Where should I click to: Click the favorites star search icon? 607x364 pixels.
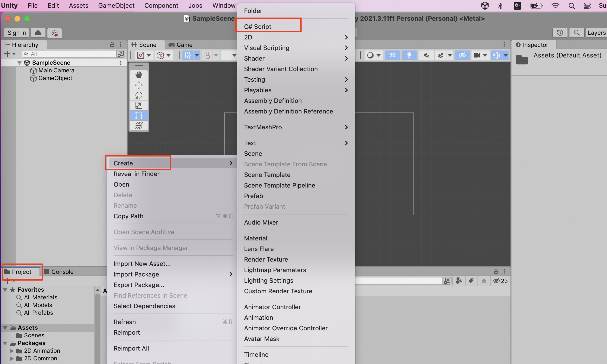click(x=484, y=281)
